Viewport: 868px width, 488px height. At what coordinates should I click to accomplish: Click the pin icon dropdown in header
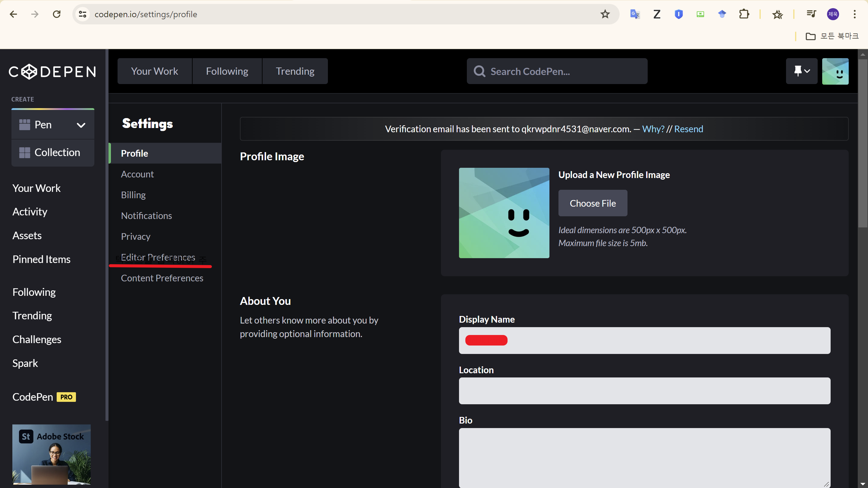pyautogui.click(x=801, y=71)
